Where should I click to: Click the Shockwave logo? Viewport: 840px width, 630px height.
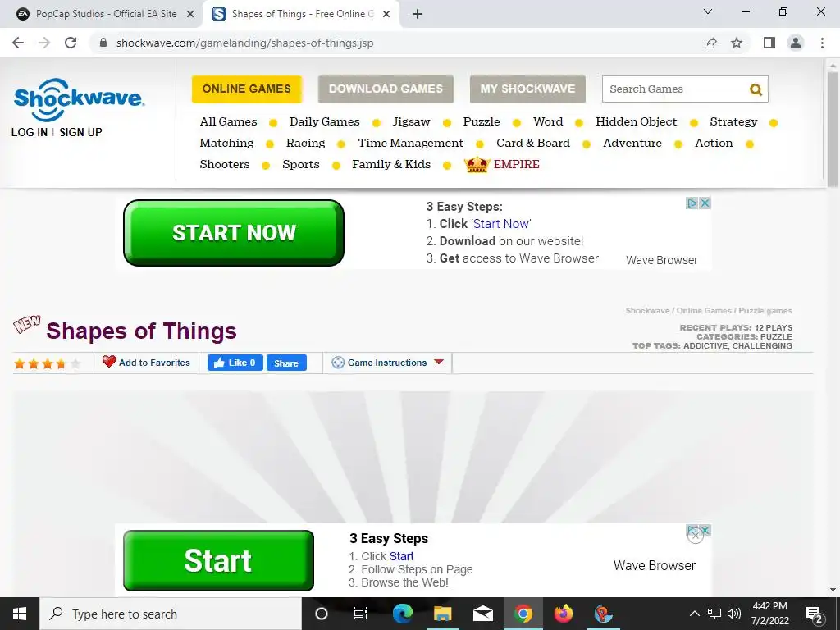[79, 99]
